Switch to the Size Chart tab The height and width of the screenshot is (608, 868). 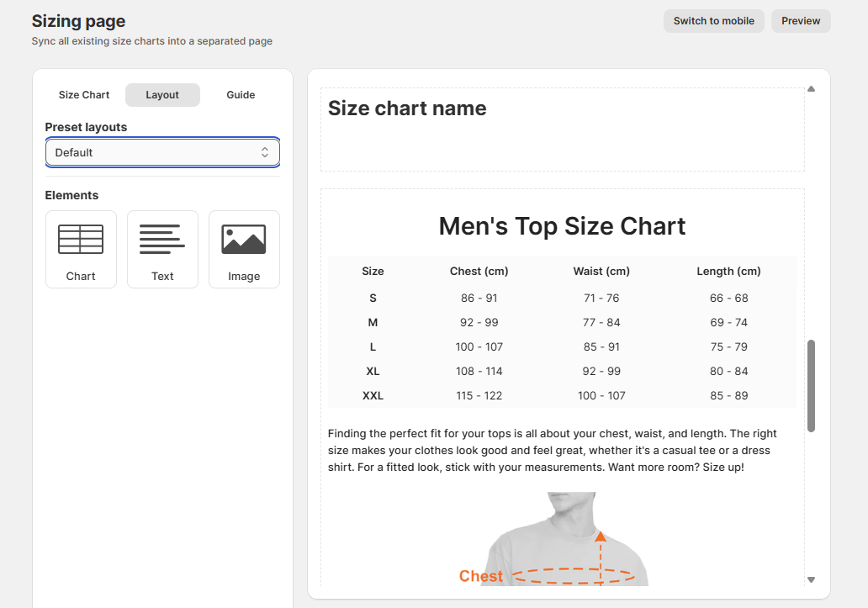[84, 95]
